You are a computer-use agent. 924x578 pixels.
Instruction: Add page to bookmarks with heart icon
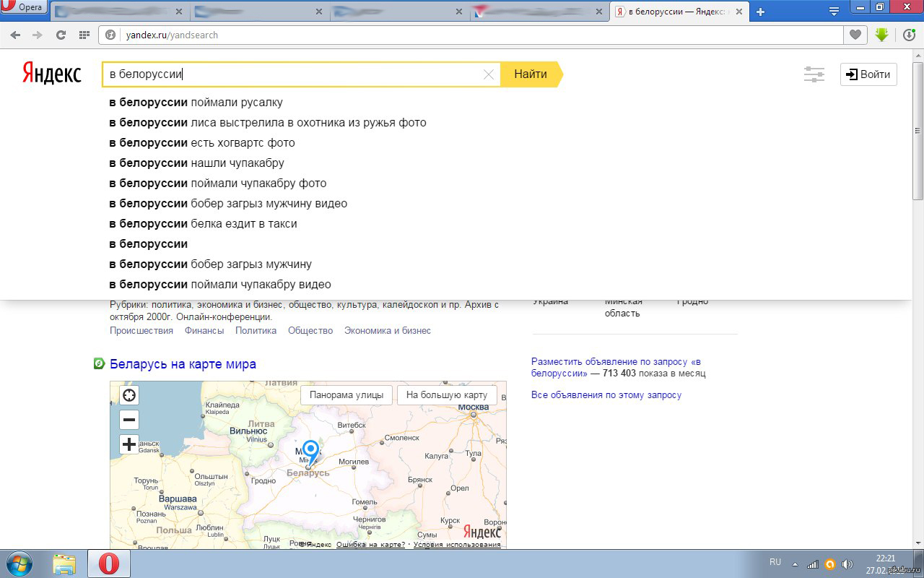[x=855, y=35]
